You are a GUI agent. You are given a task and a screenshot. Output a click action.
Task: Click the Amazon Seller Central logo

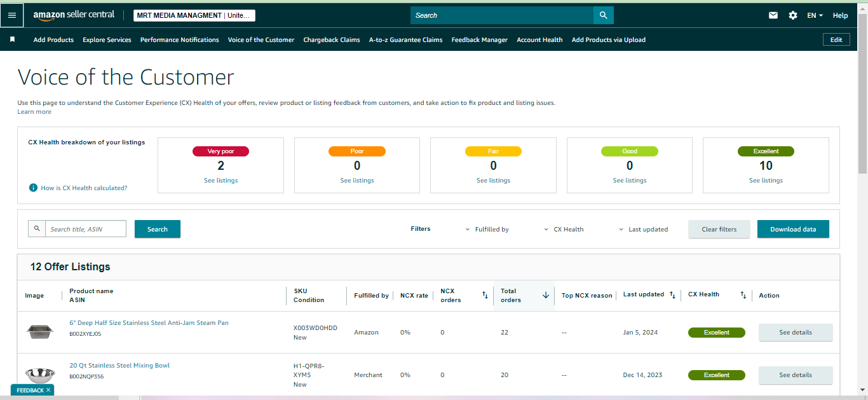click(74, 15)
